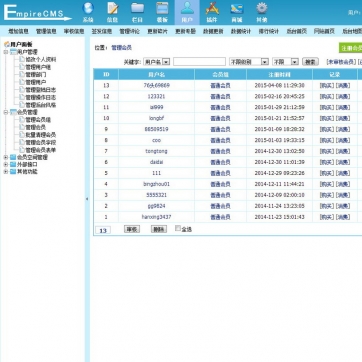Collapse the 会员管理 tree node
Viewport: 362px width, 362px height.
click(6, 112)
